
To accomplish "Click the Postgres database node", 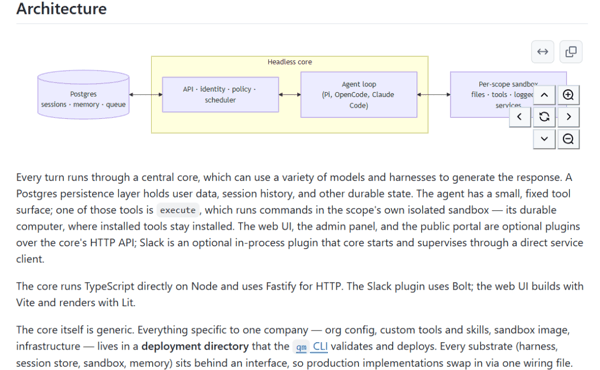I will tap(83, 95).
